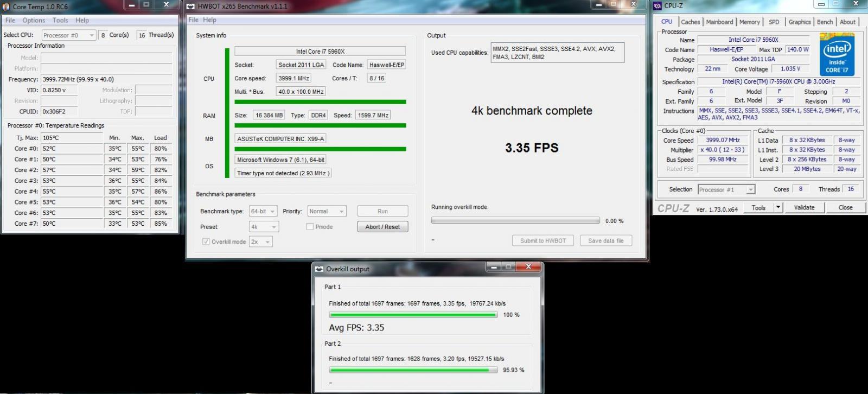Click the Core #7 temperature 50°C
This screenshot has height=394, width=868.
pyautogui.click(x=72, y=224)
